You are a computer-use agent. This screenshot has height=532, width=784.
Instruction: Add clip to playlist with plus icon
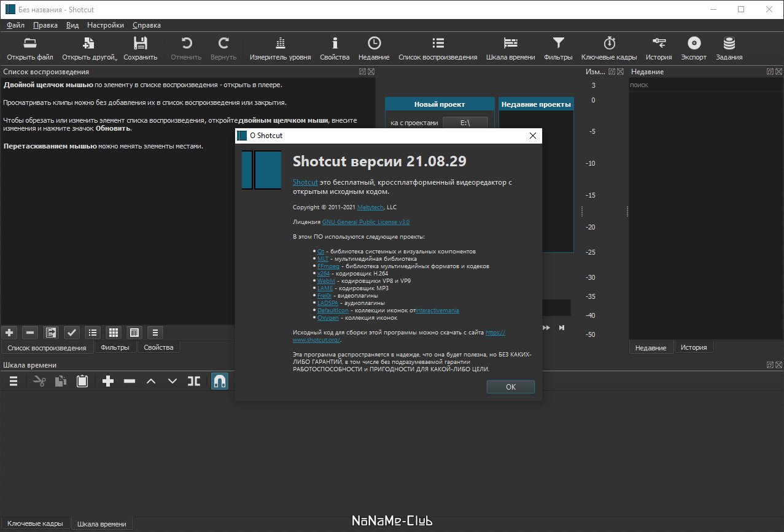[x=9, y=333]
